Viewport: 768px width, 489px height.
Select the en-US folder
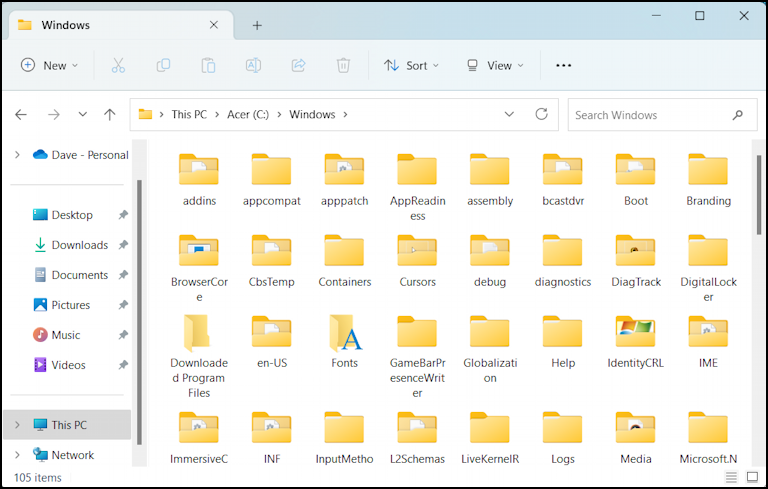point(272,342)
